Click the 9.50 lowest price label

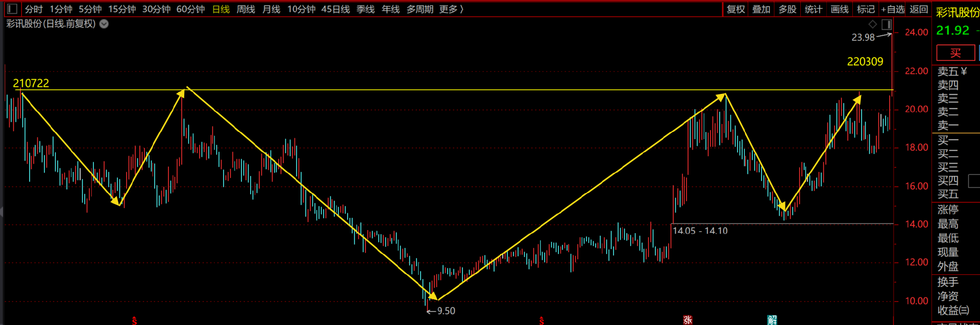click(446, 311)
